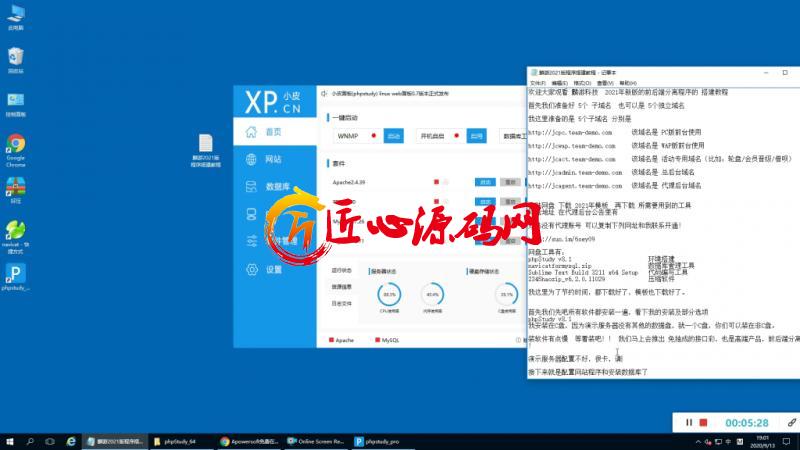Click the Notepad title bar app icon
Viewport: 800px width, 450px height.
click(x=534, y=72)
